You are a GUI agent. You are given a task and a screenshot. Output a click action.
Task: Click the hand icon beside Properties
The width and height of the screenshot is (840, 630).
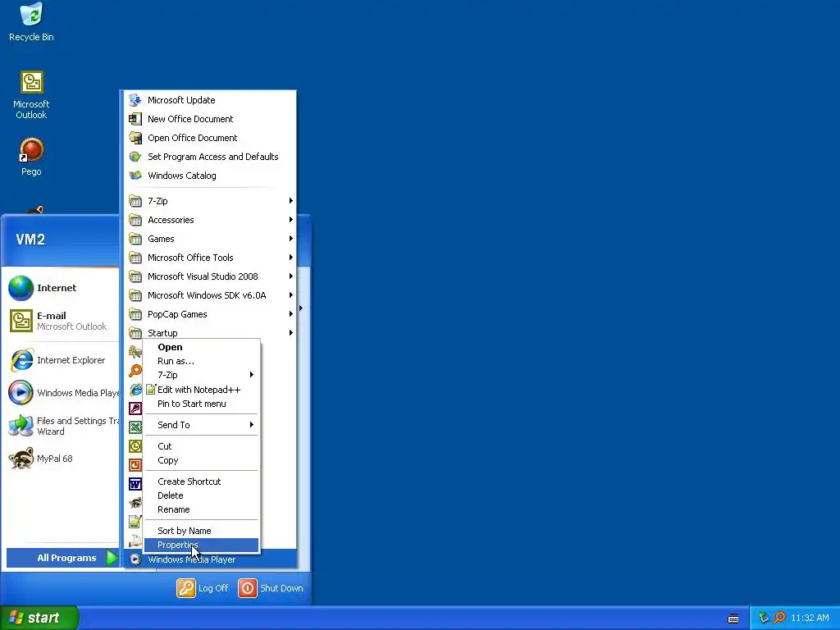135,540
